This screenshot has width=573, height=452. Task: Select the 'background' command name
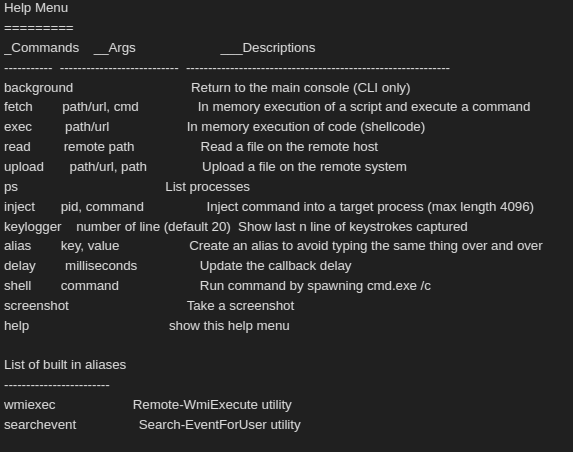[38, 88]
